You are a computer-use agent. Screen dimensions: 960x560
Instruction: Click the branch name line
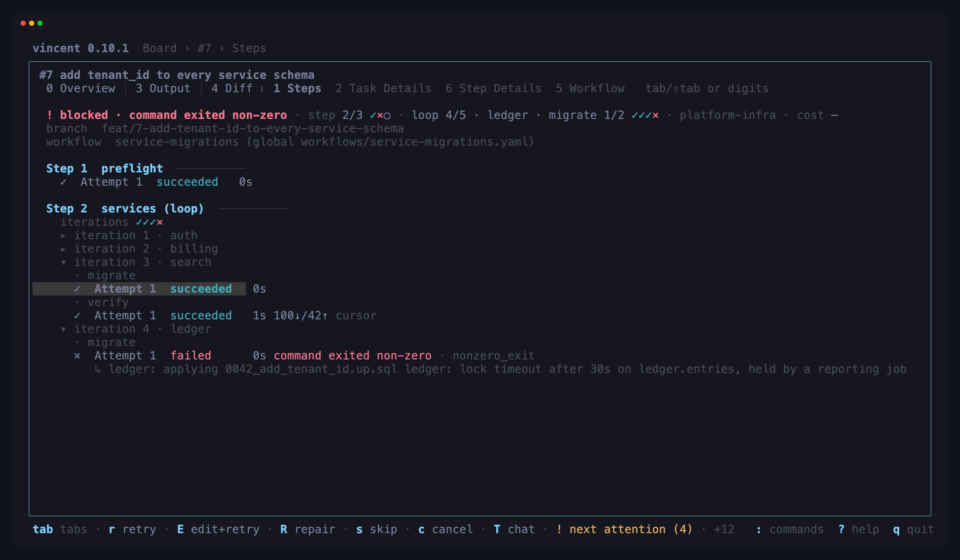click(225, 128)
